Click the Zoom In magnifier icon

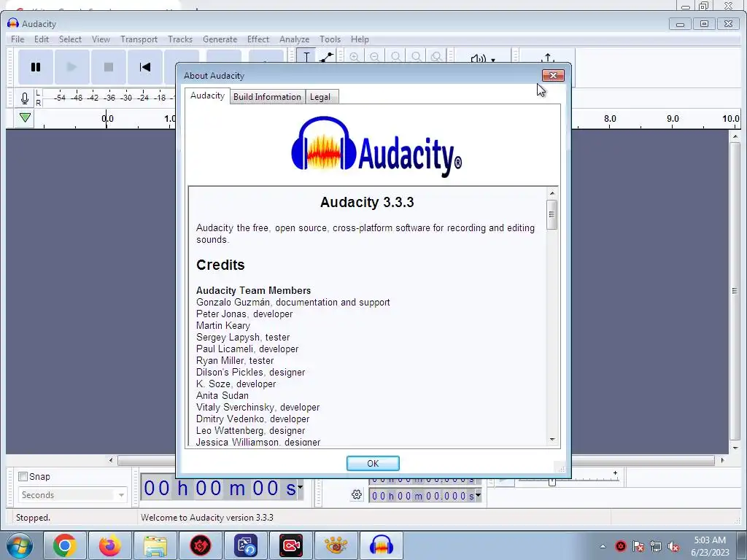354,57
